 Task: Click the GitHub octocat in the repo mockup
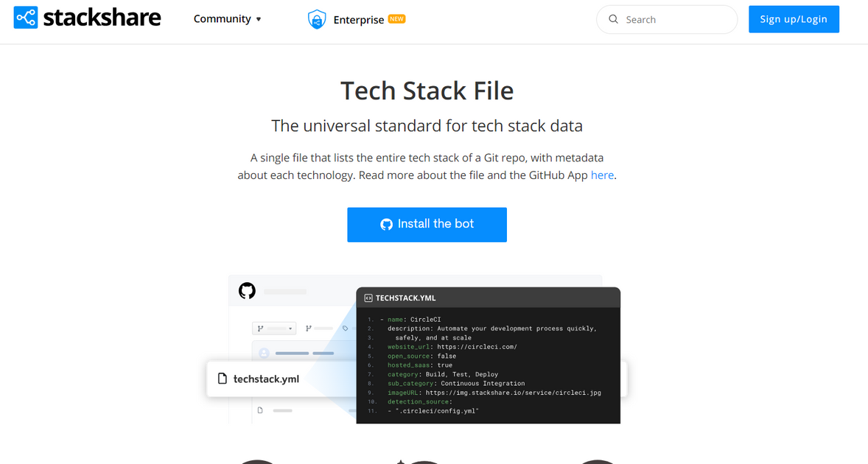(x=247, y=290)
